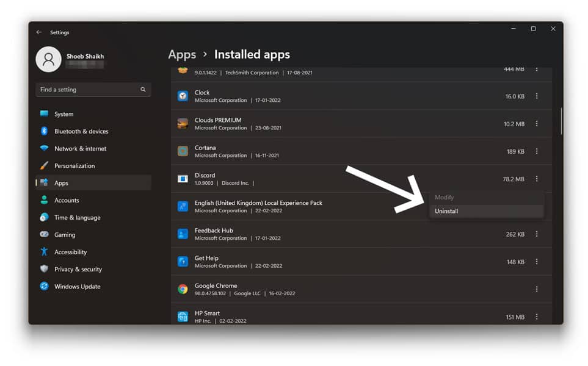Select the Apps settings category
This screenshot has width=588, height=366.
click(93, 183)
